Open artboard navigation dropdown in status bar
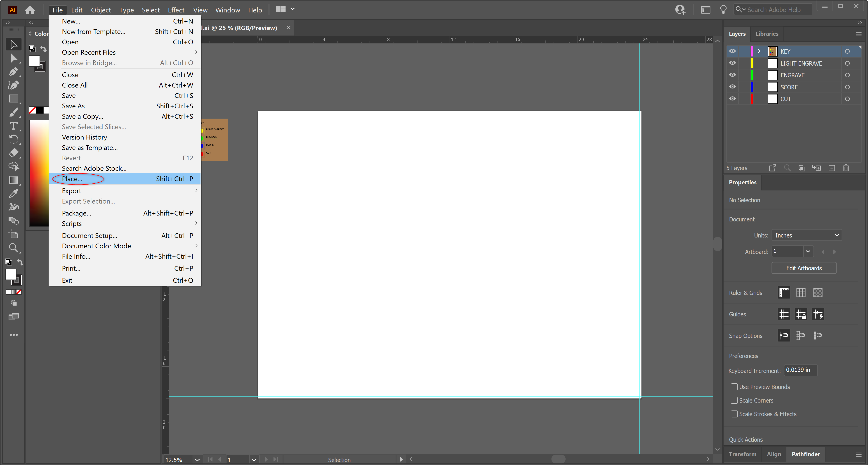This screenshot has height=465, width=868. 254,460
